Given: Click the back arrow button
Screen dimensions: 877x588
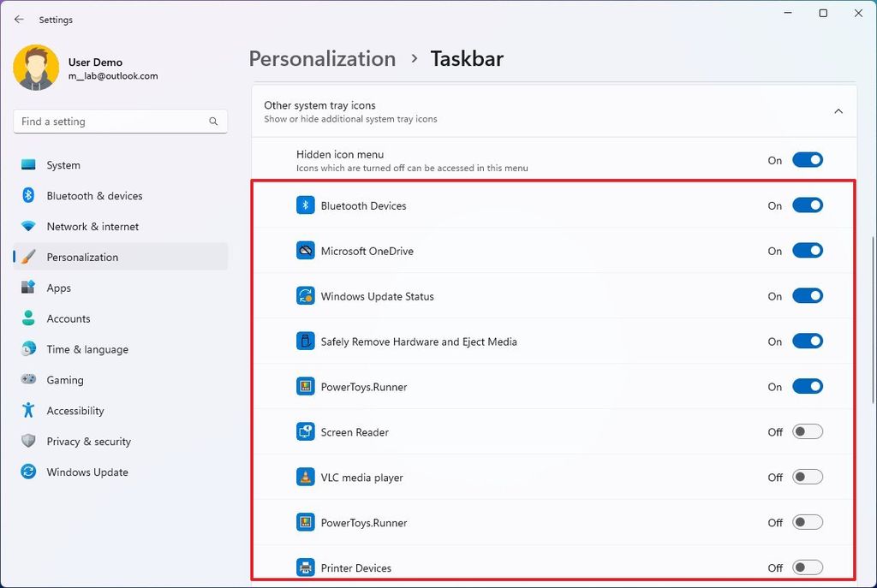Looking at the screenshot, I should [x=19, y=19].
